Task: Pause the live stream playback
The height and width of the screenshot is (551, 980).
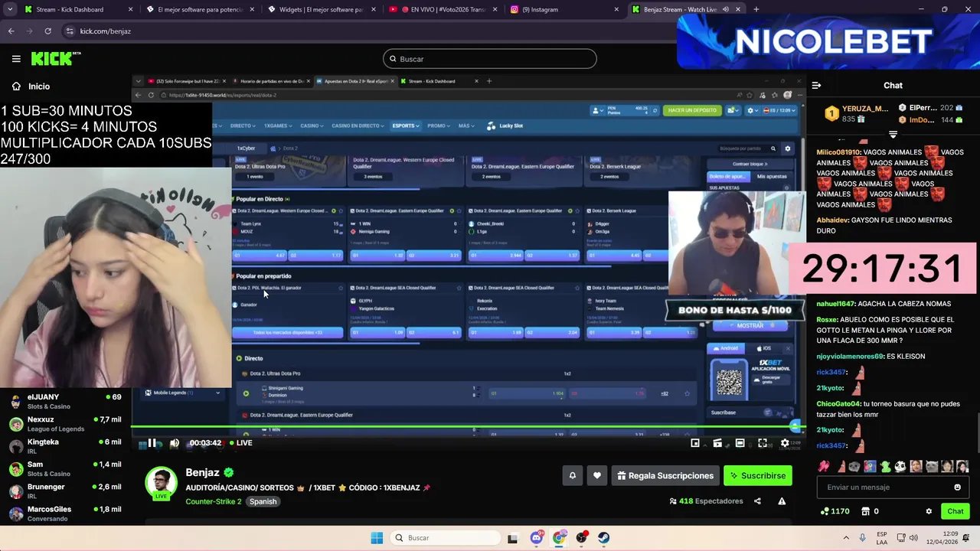Action: coord(152,443)
